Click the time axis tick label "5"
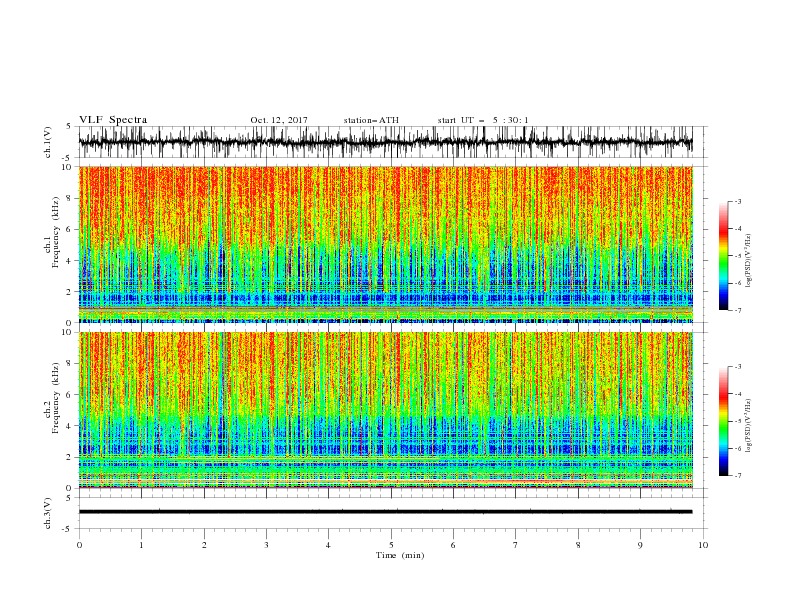792x612 pixels. coord(391,545)
